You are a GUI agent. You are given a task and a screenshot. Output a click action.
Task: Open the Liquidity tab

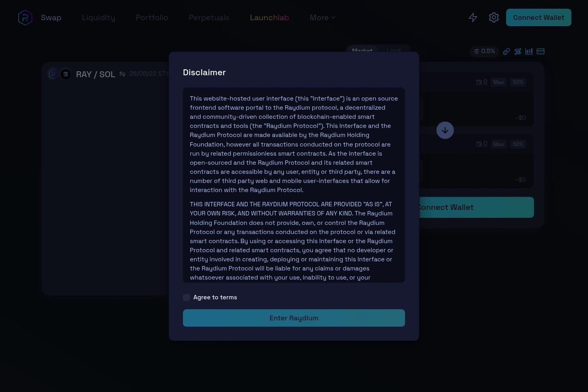99,17
